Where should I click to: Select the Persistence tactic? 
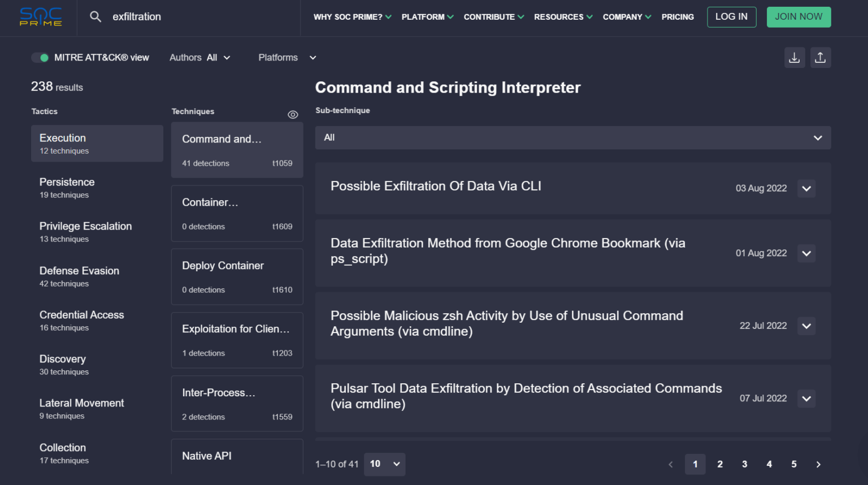97,188
